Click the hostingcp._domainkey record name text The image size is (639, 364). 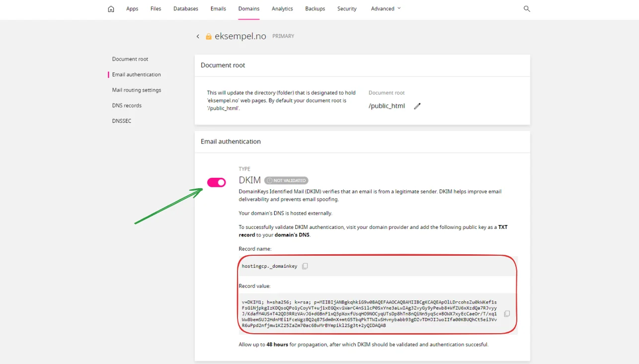pos(269,266)
